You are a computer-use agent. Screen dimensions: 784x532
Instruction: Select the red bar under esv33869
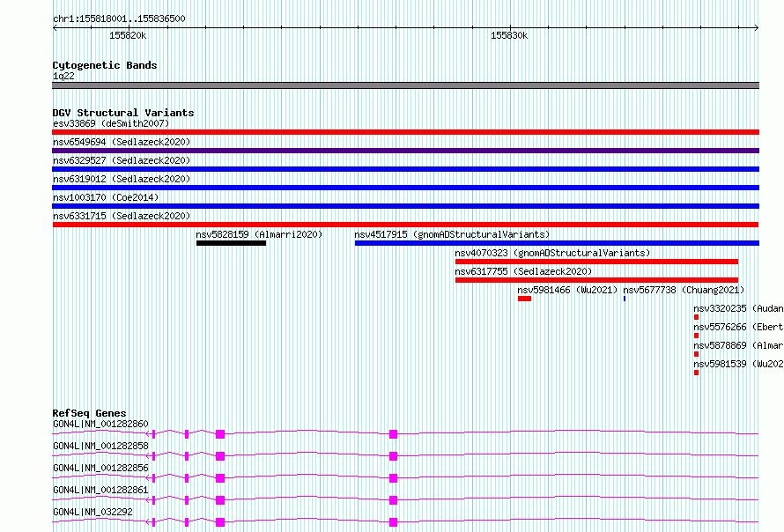coord(405,132)
